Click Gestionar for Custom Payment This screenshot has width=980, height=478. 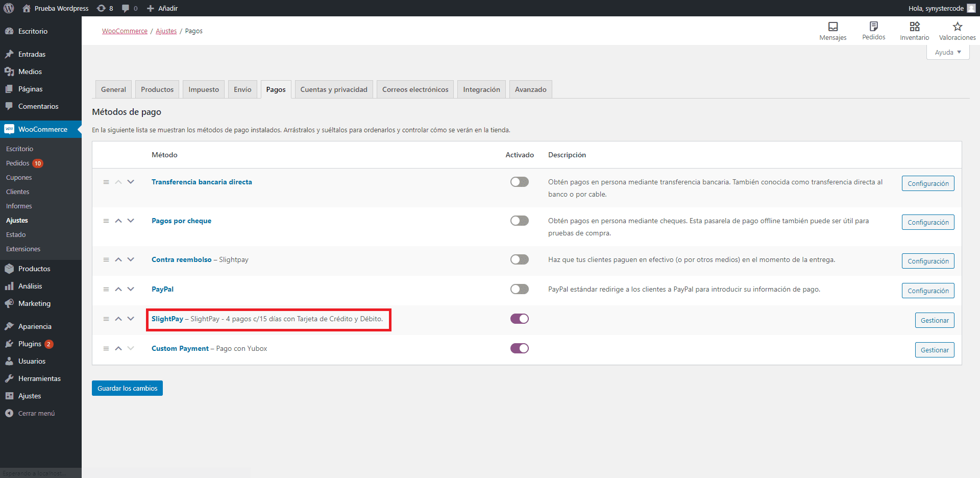[x=935, y=350]
